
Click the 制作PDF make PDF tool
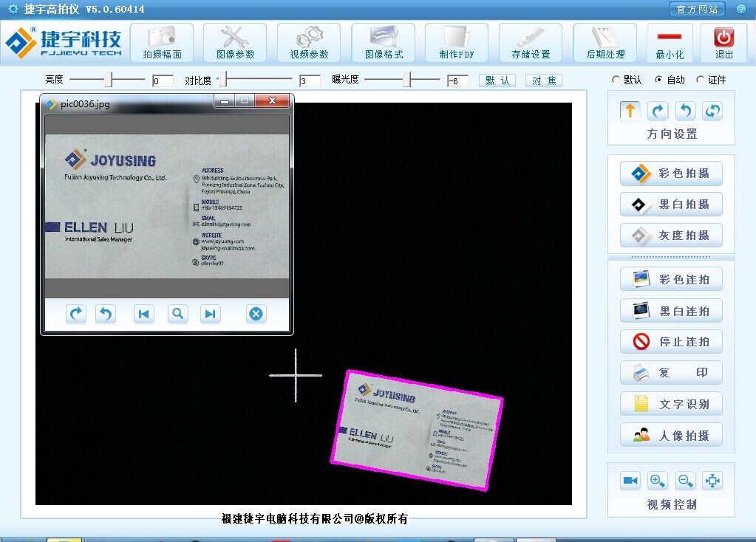pos(457,43)
